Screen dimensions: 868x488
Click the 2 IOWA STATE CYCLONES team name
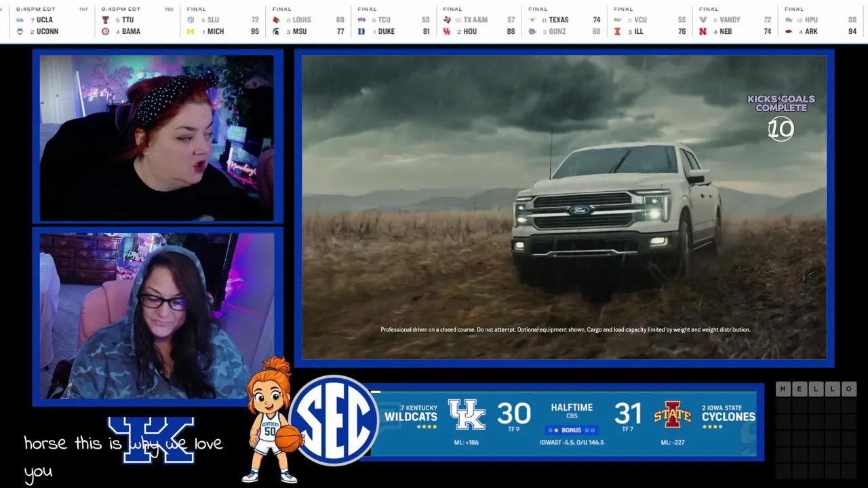728,413
